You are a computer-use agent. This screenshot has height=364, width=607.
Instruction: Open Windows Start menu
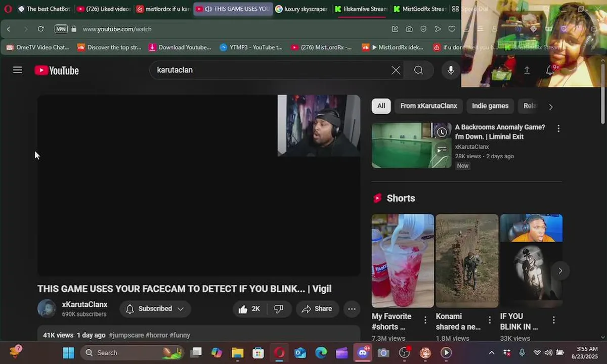point(68,353)
